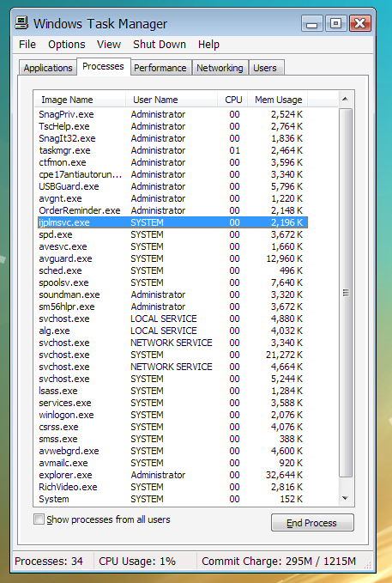This screenshot has height=583, width=392.
Task: Select svchost.exe run by LOCAL SERVICE
Action: coord(172,319)
